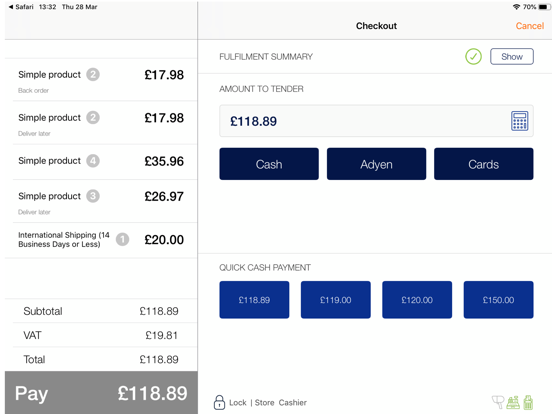Pick the £119.00 quick cash amount
This screenshot has width=552, height=414.
335,300
